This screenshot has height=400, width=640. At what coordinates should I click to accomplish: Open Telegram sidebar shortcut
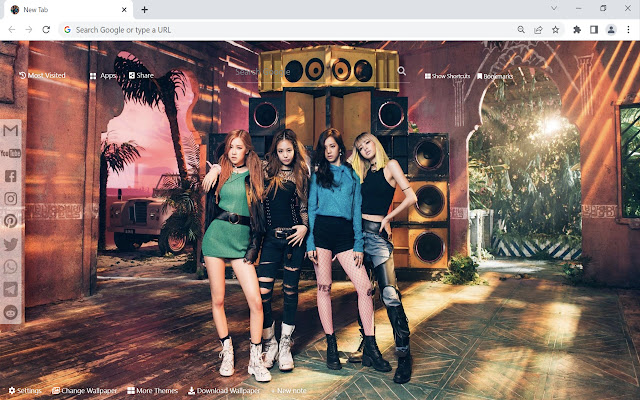11,289
